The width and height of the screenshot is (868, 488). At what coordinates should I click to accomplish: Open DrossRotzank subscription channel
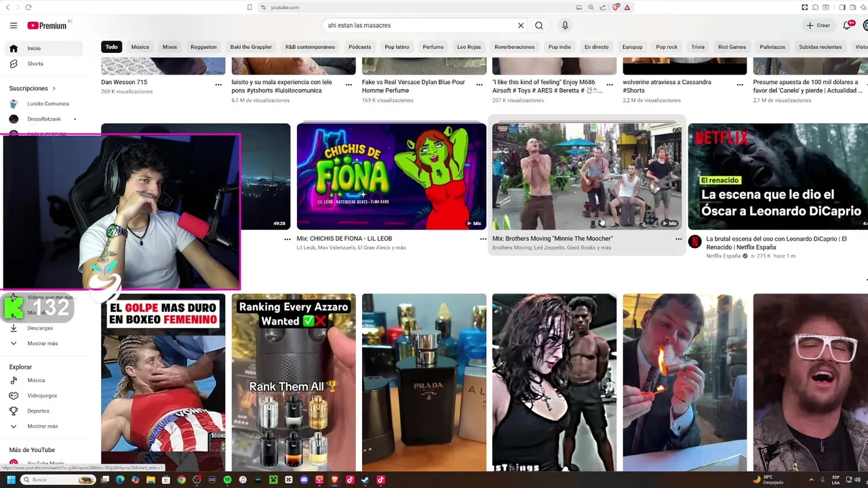tap(45, 119)
